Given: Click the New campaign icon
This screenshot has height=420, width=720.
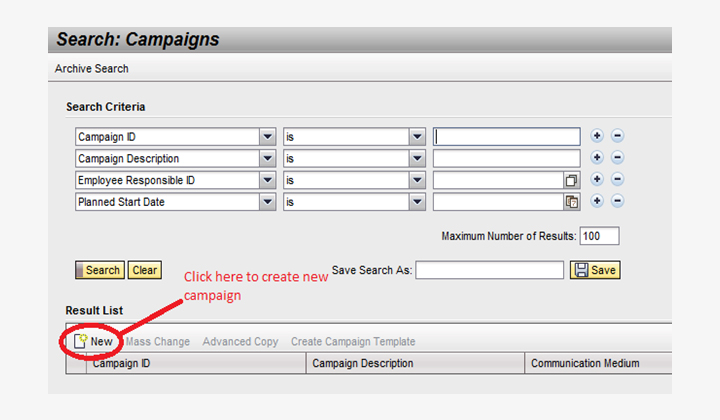Looking at the screenshot, I should pyautogui.click(x=83, y=342).
